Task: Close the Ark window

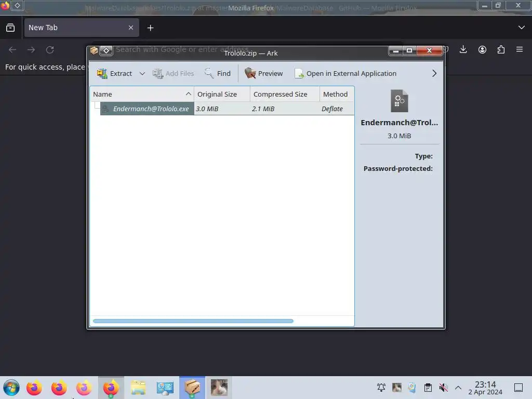Action: tap(429, 50)
